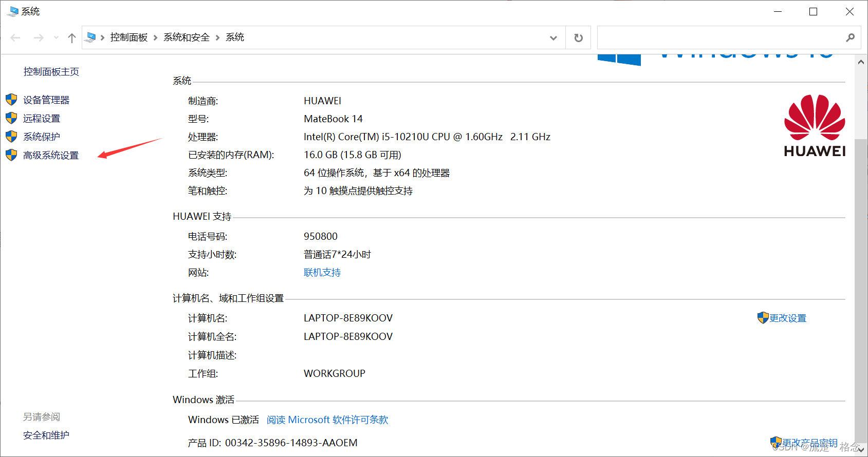Open the 联机支持 website link
This screenshot has height=457, width=868.
click(322, 273)
